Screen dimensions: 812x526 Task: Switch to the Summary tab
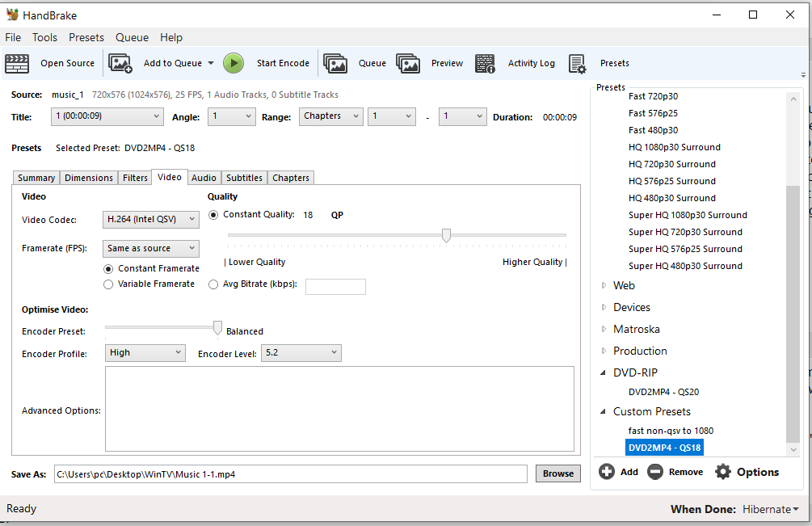(36, 178)
